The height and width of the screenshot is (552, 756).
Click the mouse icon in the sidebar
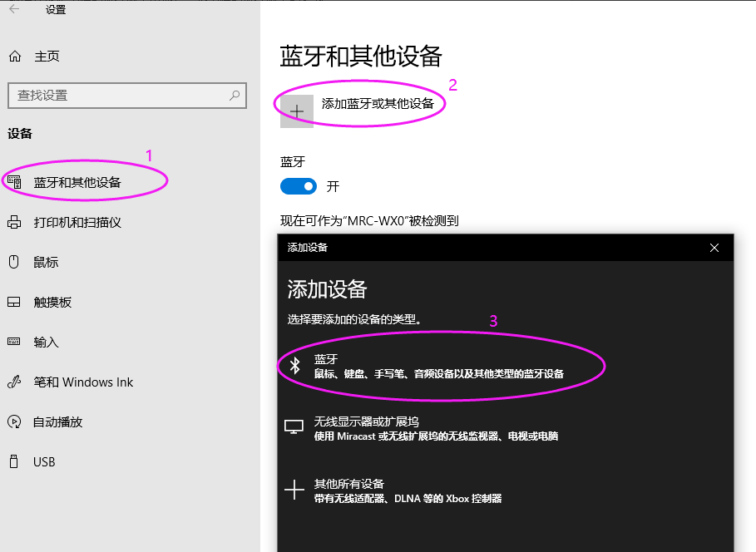[x=14, y=262]
